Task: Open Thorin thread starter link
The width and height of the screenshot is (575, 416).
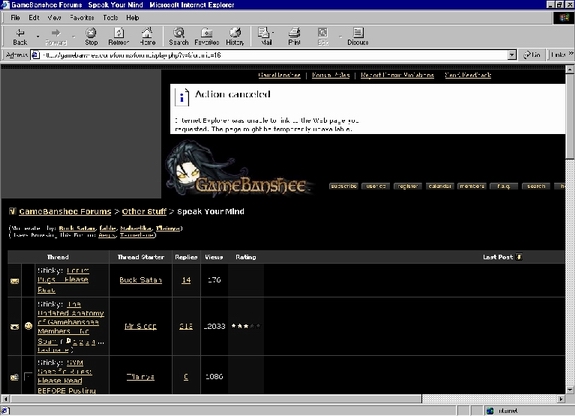Action: 140,377
